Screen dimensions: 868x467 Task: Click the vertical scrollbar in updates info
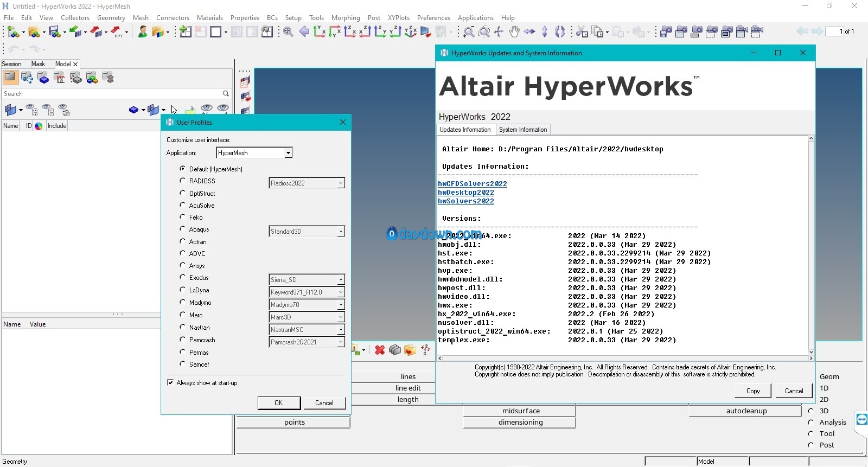click(x=811, y=245)
